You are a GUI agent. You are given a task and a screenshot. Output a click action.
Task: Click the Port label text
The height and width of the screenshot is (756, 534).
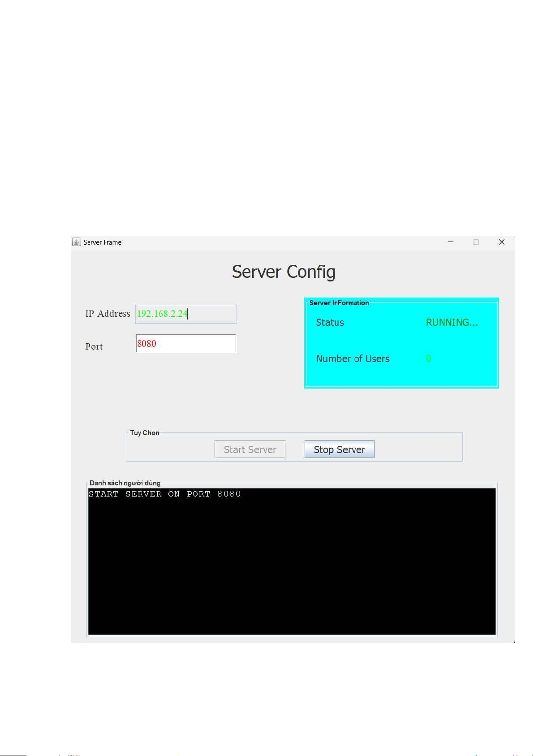point(94,347)
